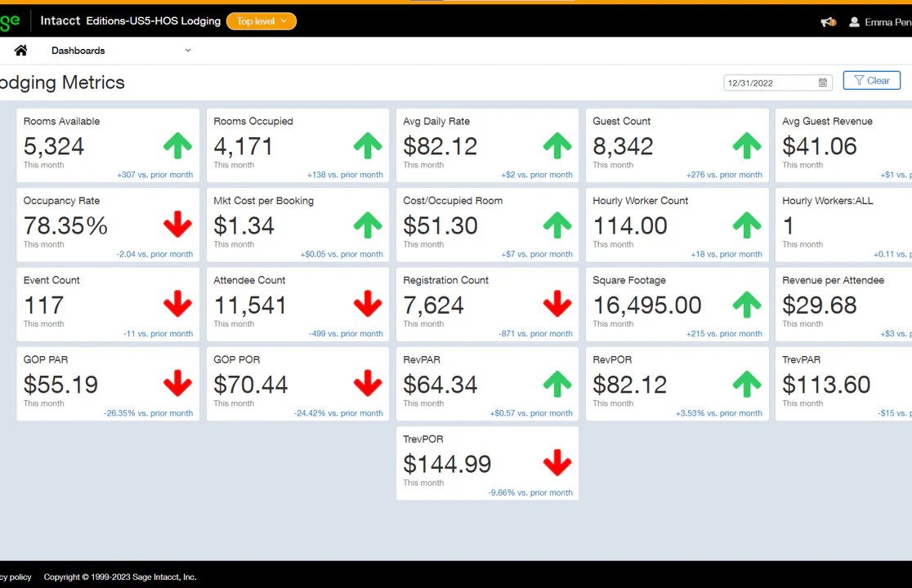Click the user profile avatar icon
The width and height of the screenshot is (912, 588).
[x=855, y=22]
